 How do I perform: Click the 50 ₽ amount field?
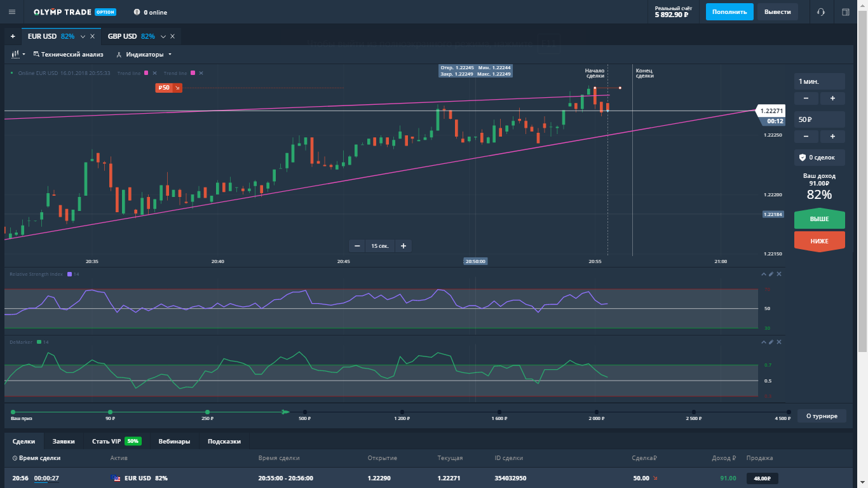(819, 119)
